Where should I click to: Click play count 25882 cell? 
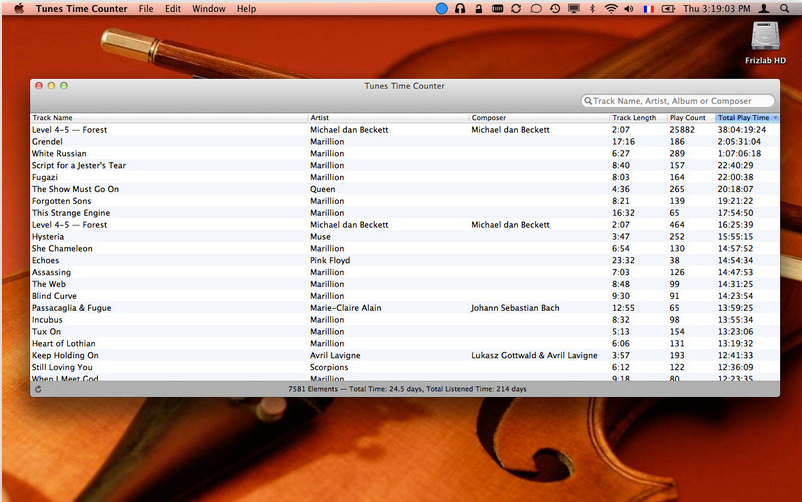[682, 130]
